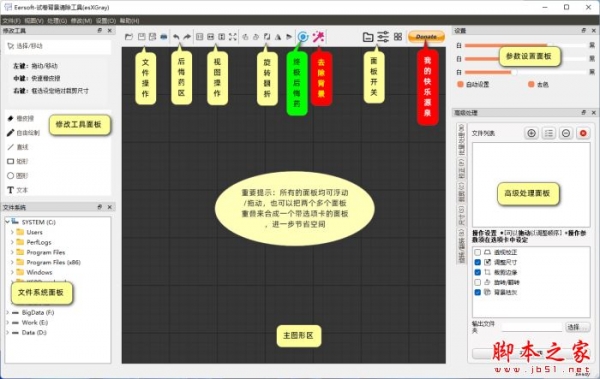Open the 文件(F) menu
This screenshot has width=600, height=379.
(12, 21)
